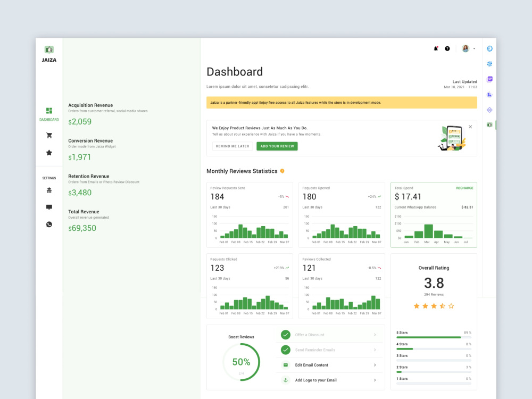Click the Retention Revenue $3,480 value
This screenshot has width=532, height=399.
[80, 193]
